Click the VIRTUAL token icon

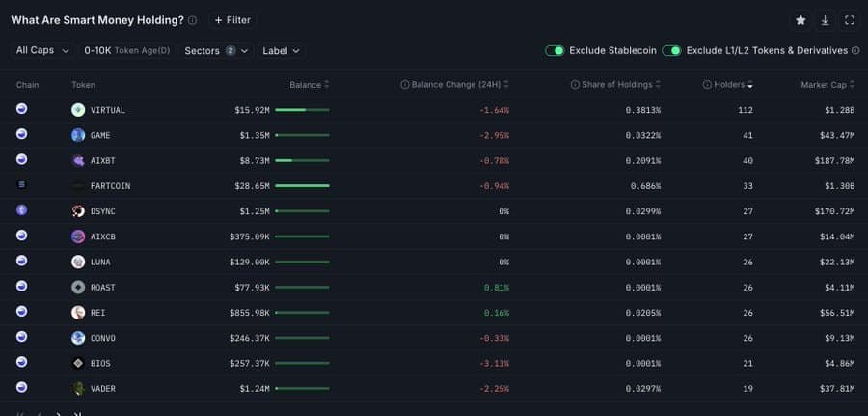tap(78, 110)
